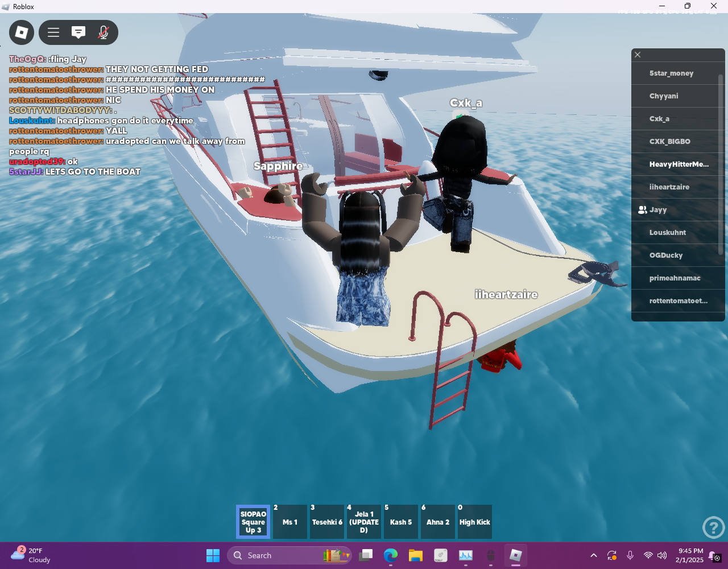Click uradopted39 username in chat
Screen dimensions: 728x569
tap(37, 162)
